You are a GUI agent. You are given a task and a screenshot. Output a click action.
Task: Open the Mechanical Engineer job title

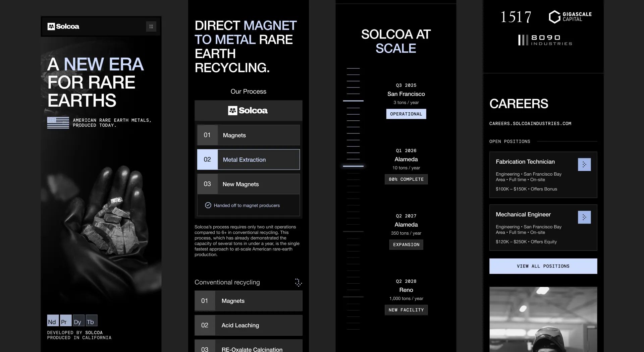523,214
